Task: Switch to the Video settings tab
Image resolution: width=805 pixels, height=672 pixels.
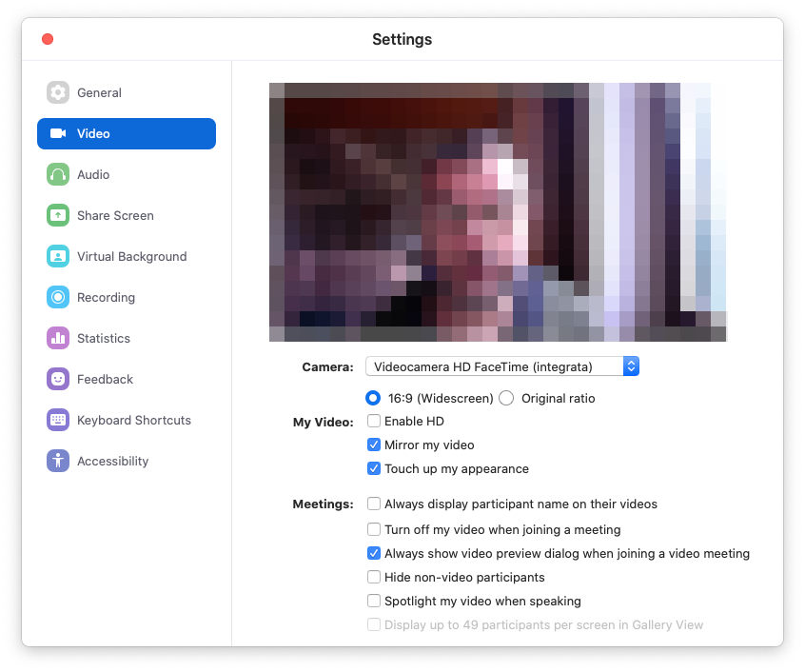Action: coord(127,133)
